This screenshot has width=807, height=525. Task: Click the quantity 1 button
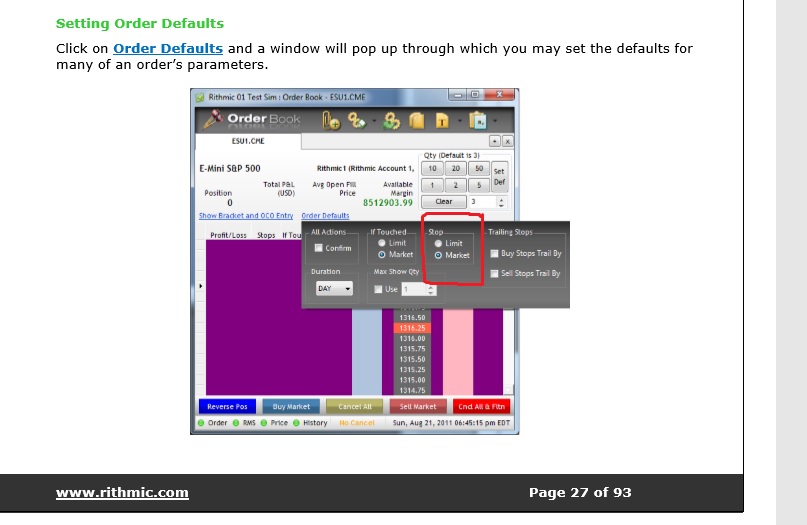[x=432, y=185]
